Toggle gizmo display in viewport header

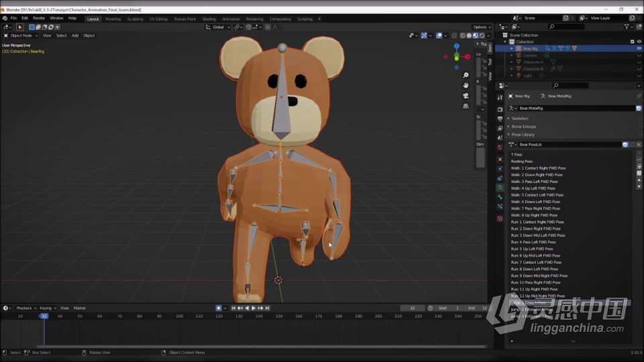424,36
